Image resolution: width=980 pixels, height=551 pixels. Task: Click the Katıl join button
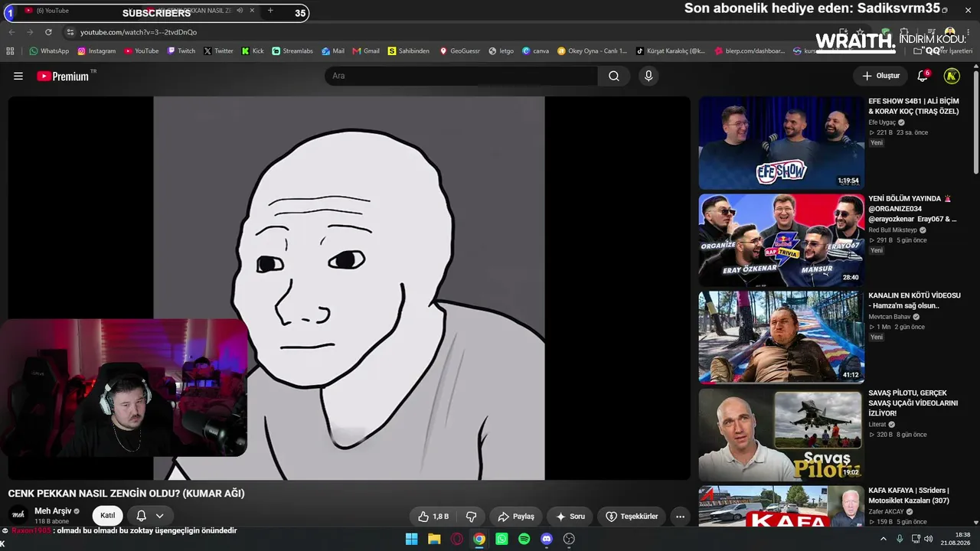click(x=107, y=516)
